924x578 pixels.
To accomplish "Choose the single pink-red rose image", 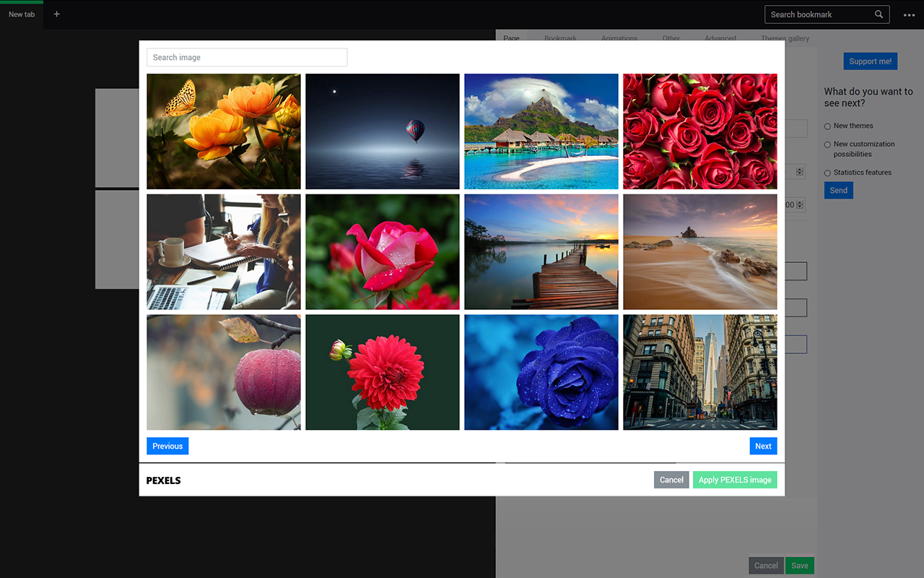I will click(383, 251).
